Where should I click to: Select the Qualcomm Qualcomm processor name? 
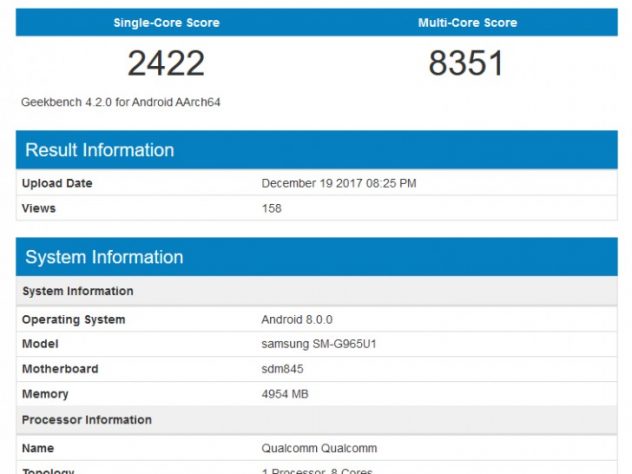tap(319, 448)
